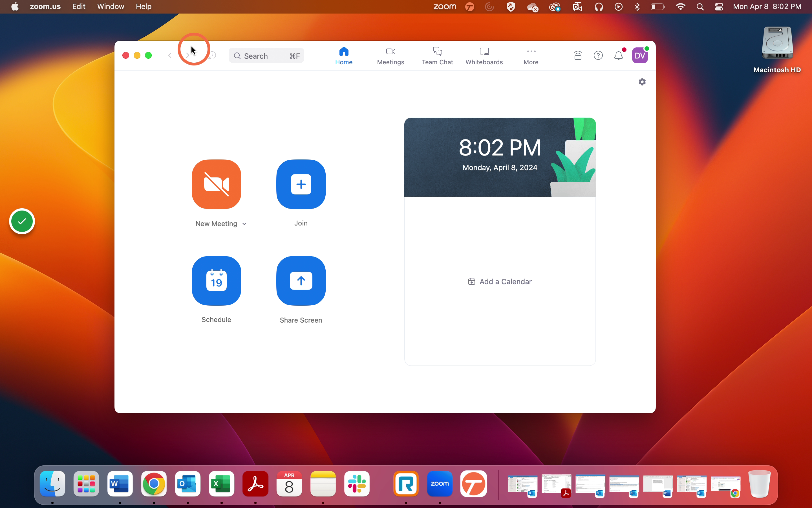Click the blue Join meeting icon

tap(301, 184)
